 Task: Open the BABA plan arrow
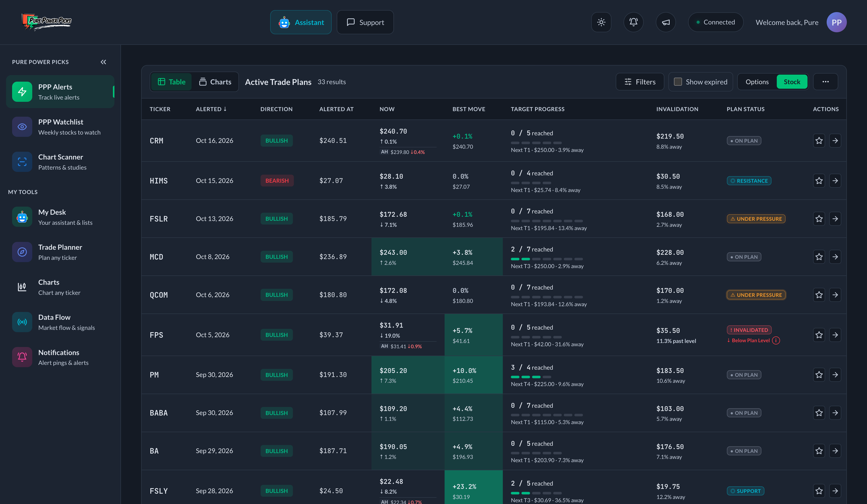tap(835, 413)
